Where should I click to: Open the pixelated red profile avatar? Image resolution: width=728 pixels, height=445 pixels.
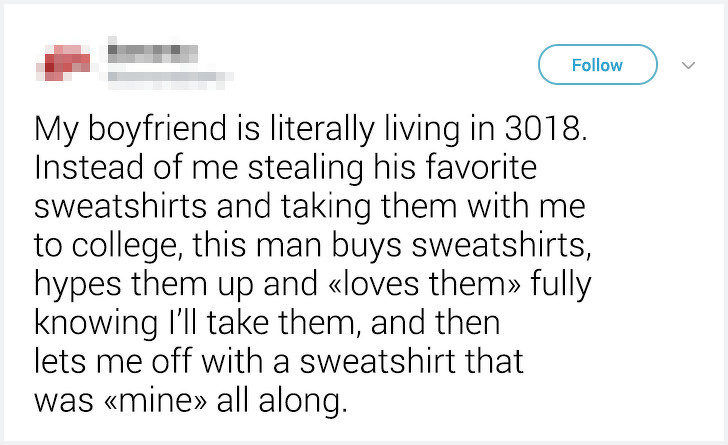tap(64, 63)
